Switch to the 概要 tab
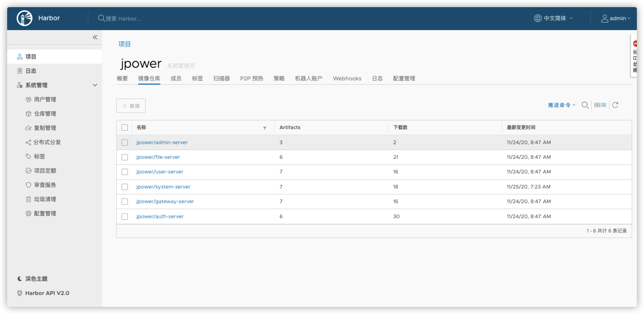The image size is (644, 314). 122,78
